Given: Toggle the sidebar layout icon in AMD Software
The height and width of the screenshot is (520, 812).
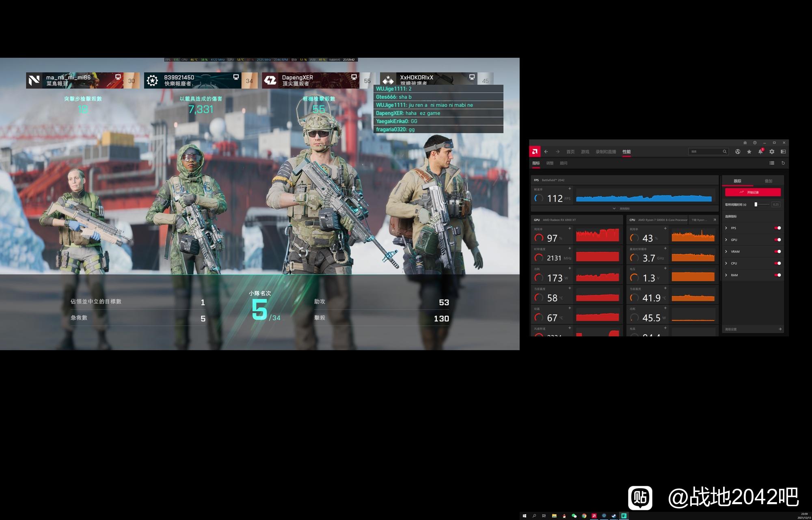Looking at the screenshot, I should pyautogui.click(x=783, y=152).
